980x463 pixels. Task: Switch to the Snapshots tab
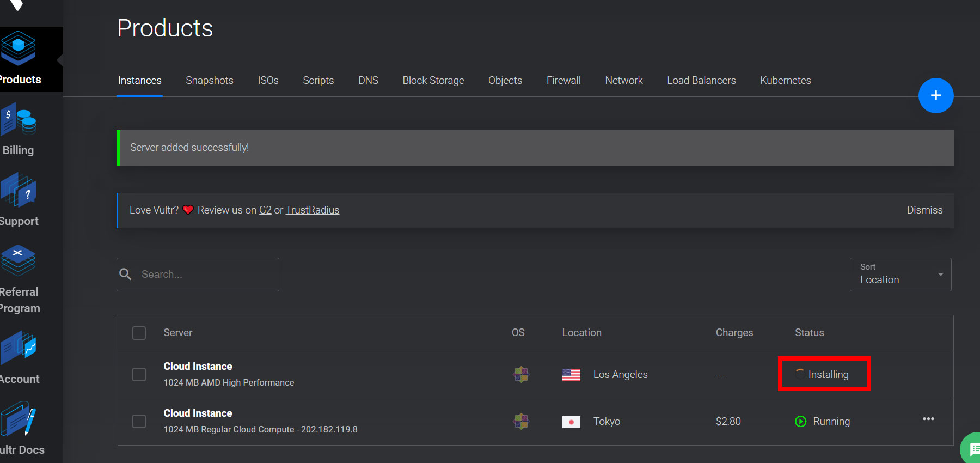(x=210, y=81)
